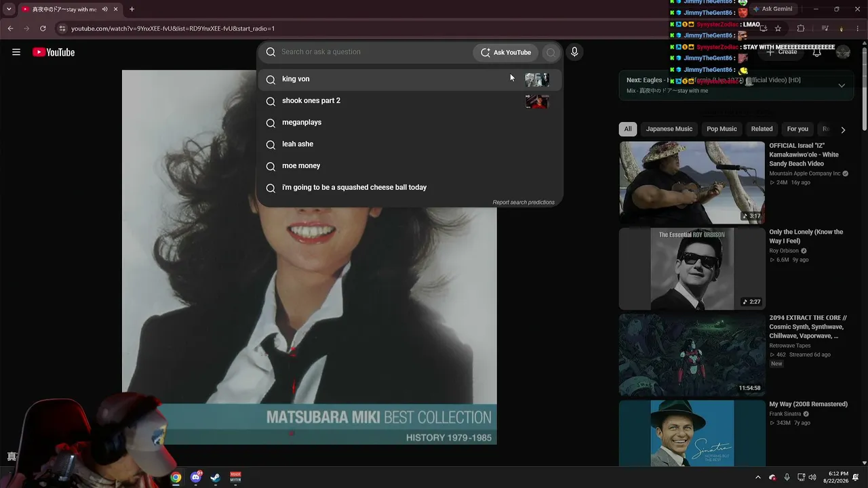Visit the Frank Sinatra channel name
This screenshot has height=488, width=868.
tap(786, 413)
